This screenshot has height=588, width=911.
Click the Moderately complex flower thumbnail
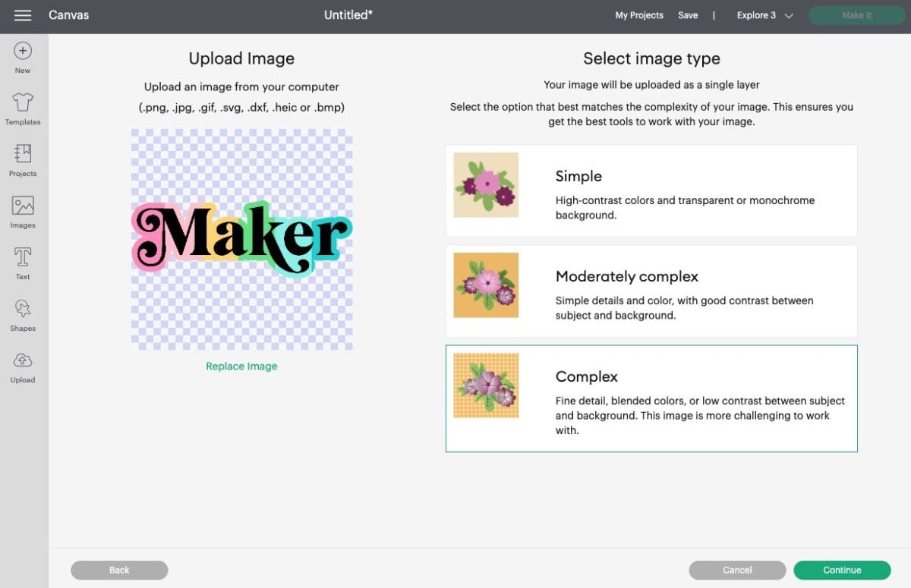pos(486,285)
